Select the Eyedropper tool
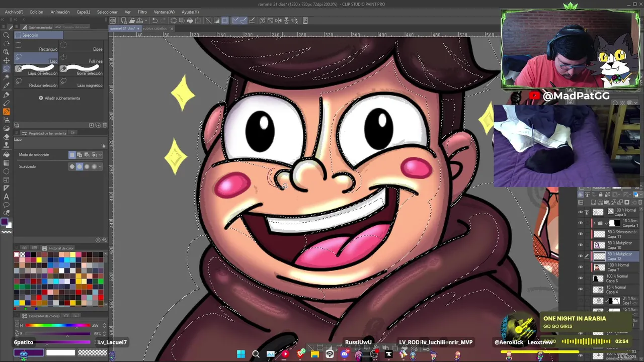Image resolution: width=644 pixels, height=362 pixels. (x=6, y=86)
